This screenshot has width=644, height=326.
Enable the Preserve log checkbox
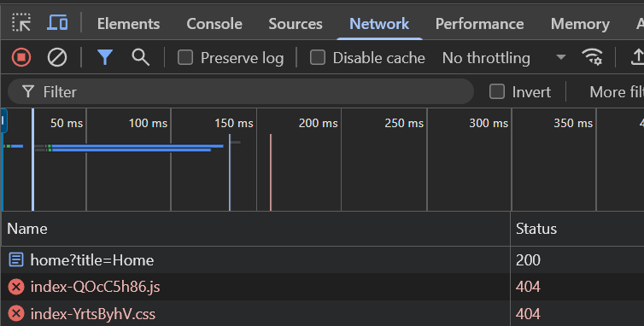[185, 57]
